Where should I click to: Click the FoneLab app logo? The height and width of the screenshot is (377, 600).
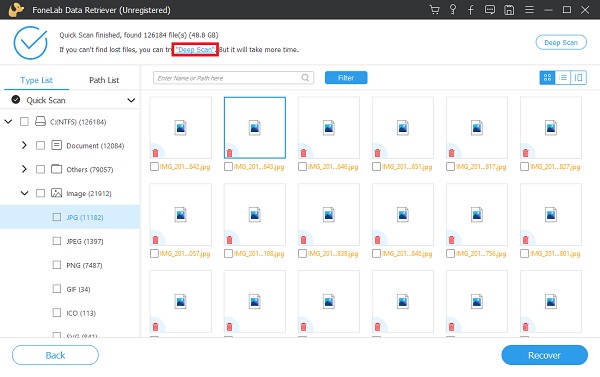click(16, 10)
